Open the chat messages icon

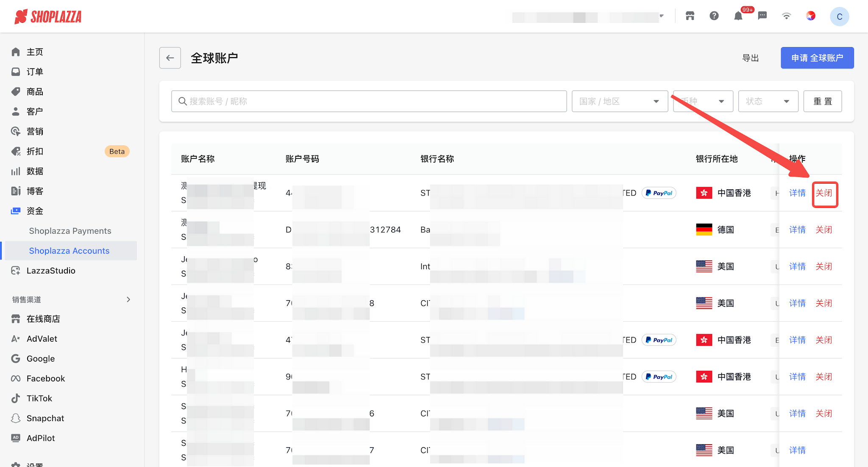coord(762,16)
